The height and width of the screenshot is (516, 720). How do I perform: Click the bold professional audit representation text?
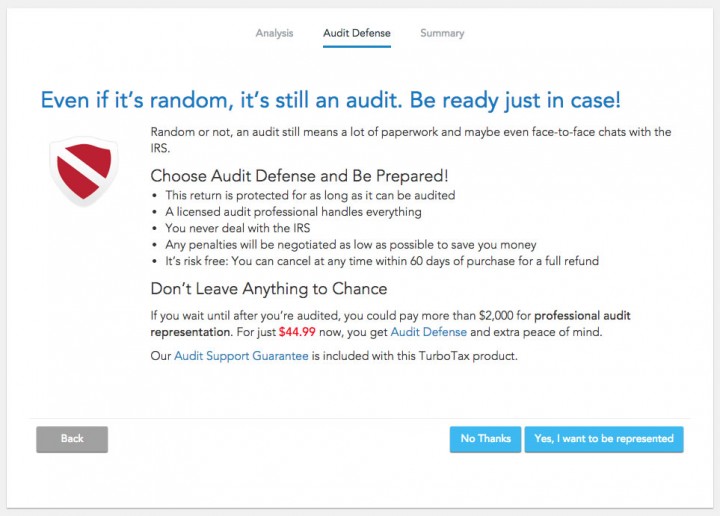coord(390,324)
